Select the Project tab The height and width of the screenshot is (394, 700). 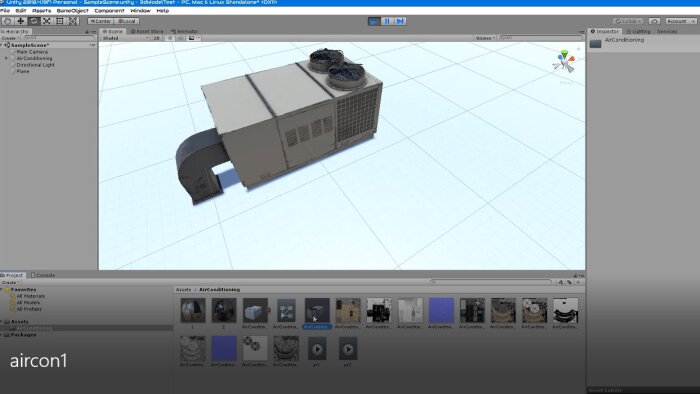12,275
